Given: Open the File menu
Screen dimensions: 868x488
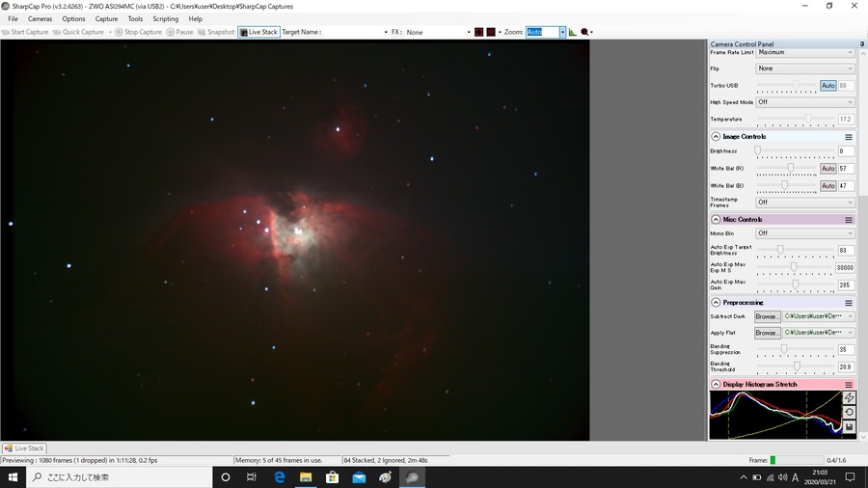Looking at the screenshot, I should coord(14,19).
